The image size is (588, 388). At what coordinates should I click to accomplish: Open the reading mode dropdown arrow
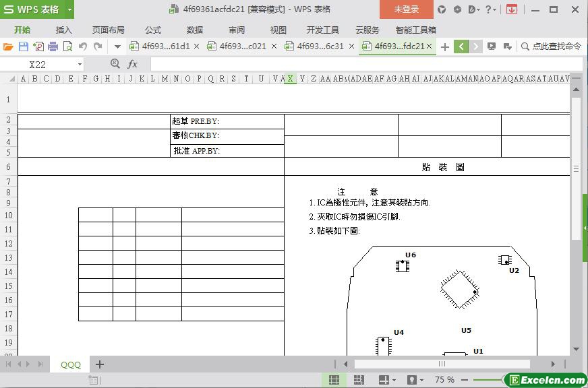pos(394,380)
